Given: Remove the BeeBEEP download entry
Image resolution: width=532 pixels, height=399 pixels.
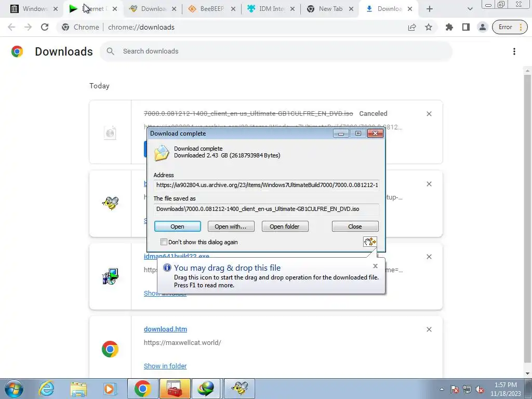Looking at the screenshot, I should (429, 184).
